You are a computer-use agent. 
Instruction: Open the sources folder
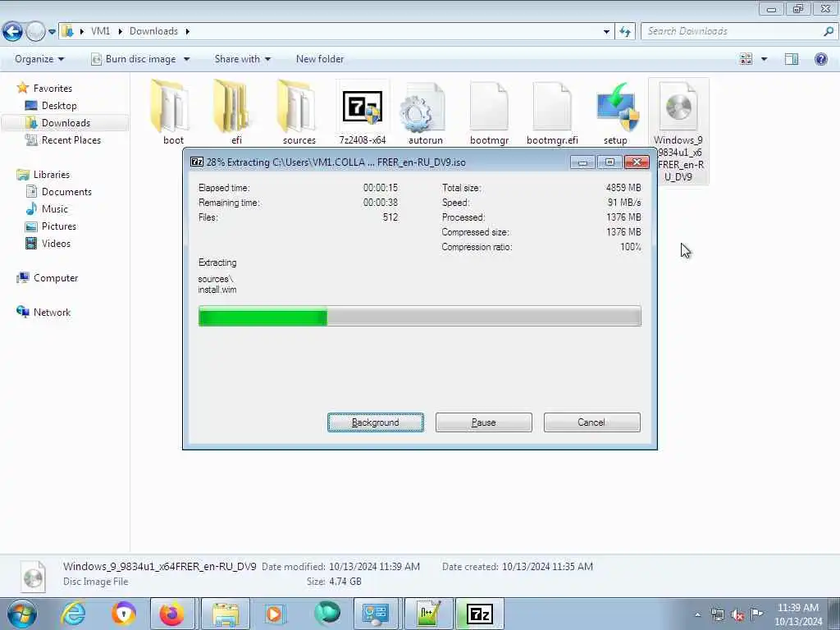click(299, 112)
